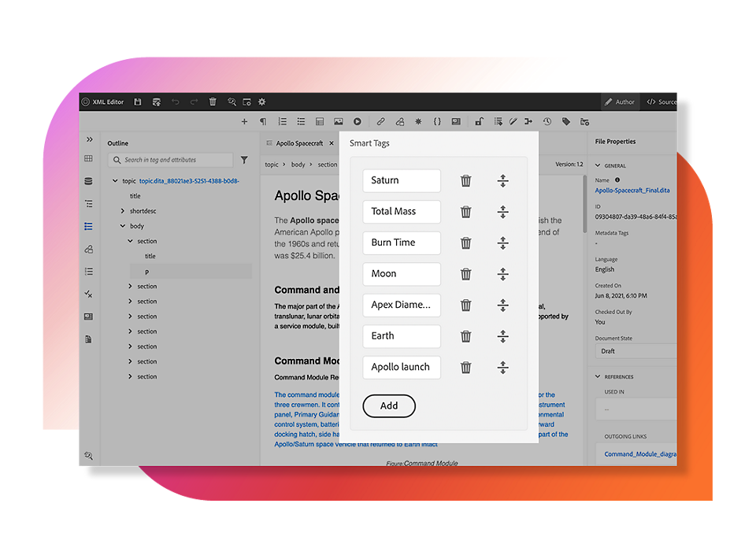Insert multimedia play icon
756x559 pixels.
click(x=358, y=121)
